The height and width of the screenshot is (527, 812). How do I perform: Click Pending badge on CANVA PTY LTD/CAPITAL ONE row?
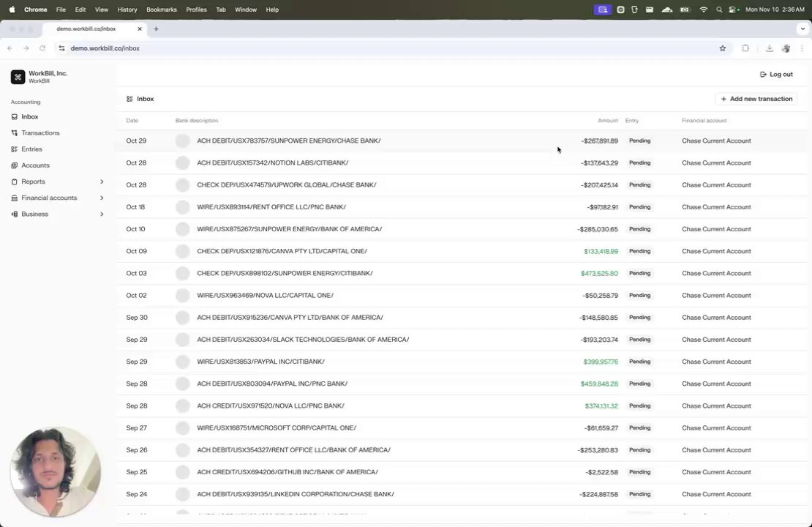(639, 251)
